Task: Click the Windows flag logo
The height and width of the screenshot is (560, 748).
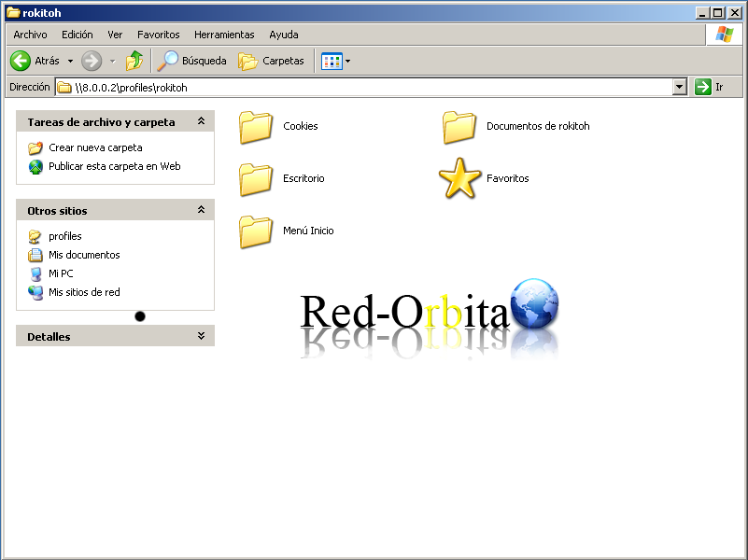Action: click(724, 35)
